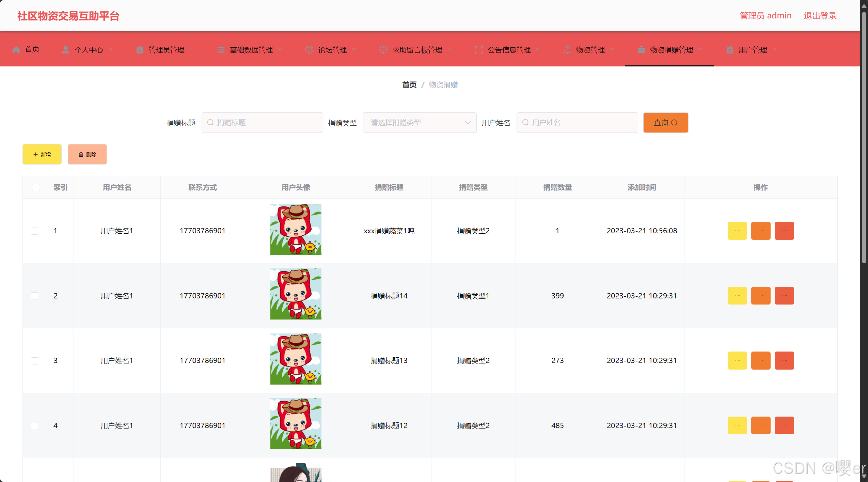Click the home icon in navigation bar
The image size is (868, 482).
pyautogui.click(x=16, y=50)
